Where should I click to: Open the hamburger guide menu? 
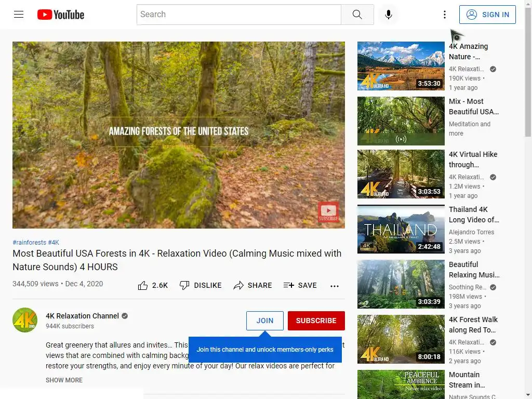(x=19, y=14)
